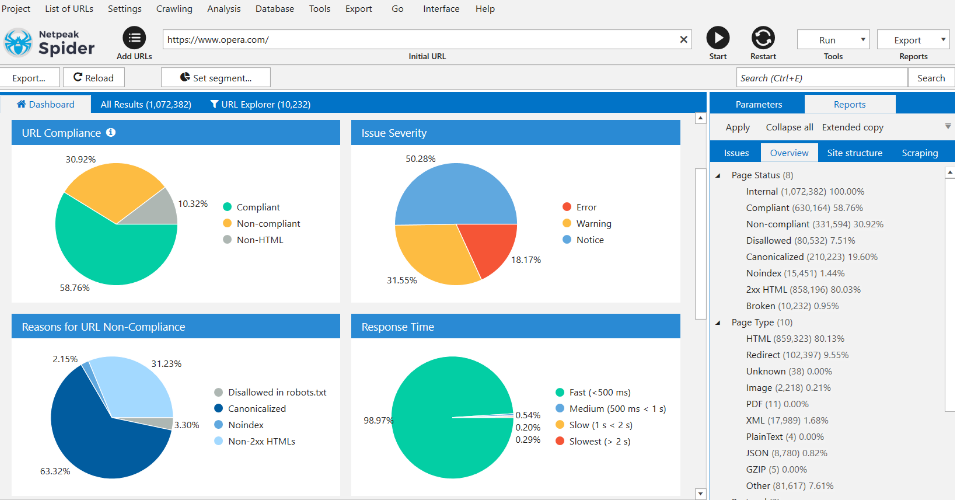Collapse the Page Type tree section

click(719, 323)
